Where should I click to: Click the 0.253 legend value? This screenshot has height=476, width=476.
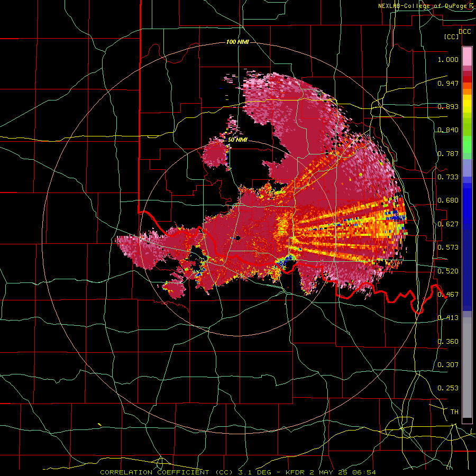coord(448,388)
